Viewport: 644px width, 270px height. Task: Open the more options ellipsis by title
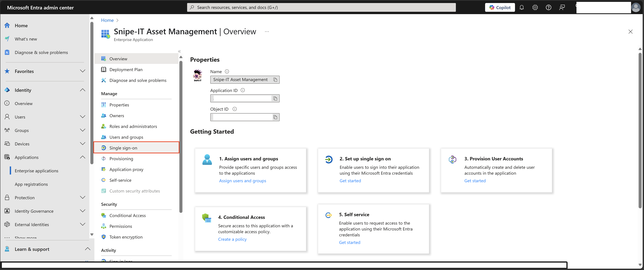267,32
